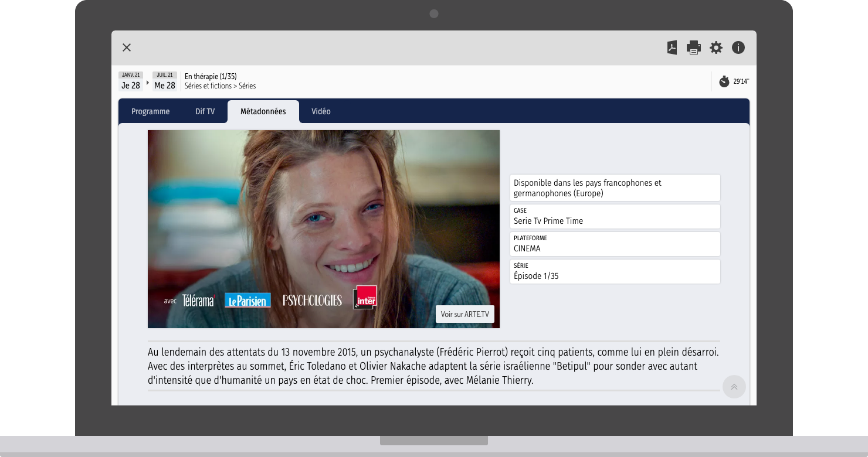This screenshot has width=868, height=457.
Task: Open the Dif TV tab
Action: (205, 111)
